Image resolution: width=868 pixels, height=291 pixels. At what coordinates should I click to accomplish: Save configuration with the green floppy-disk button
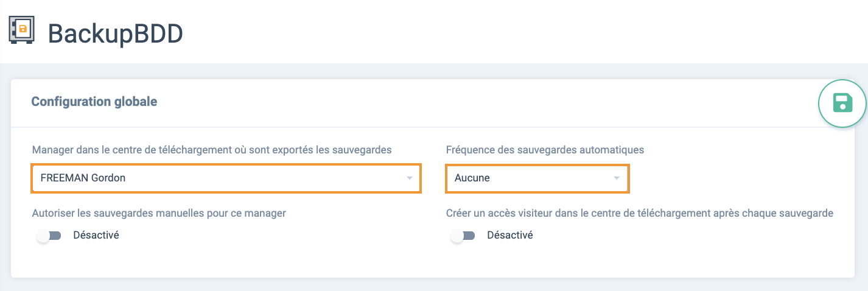tap(842, 103)
